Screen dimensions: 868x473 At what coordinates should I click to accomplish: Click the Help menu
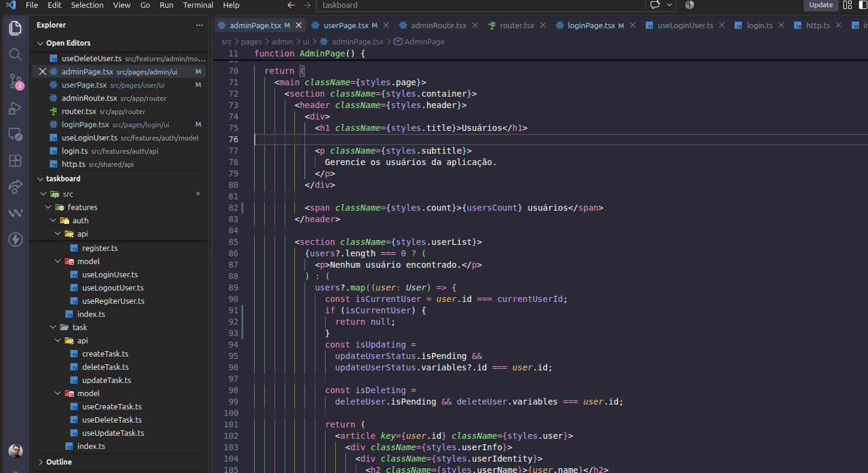231,5
